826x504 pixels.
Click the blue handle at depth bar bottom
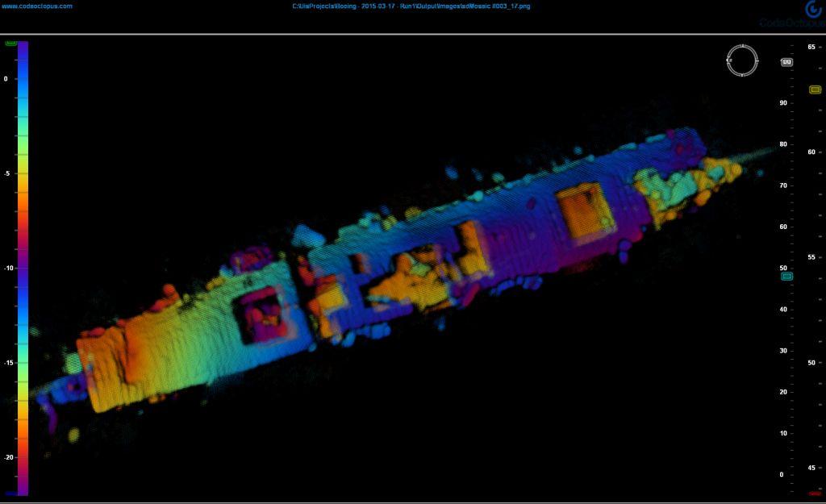(x=11, y=494)
